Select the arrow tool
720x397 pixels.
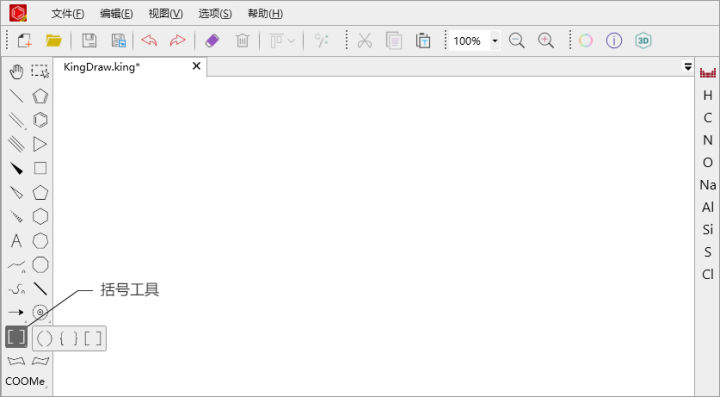(x=16, y=313)
